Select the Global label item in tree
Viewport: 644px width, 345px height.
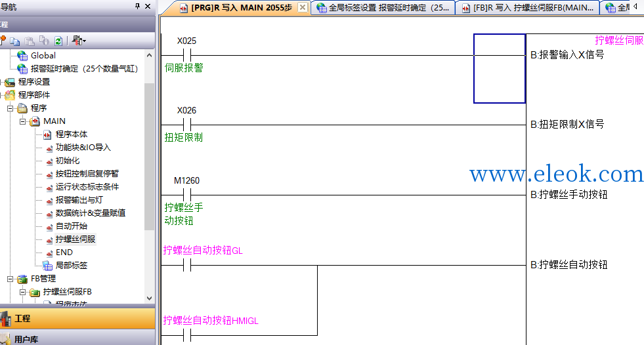tap(43, 55)
